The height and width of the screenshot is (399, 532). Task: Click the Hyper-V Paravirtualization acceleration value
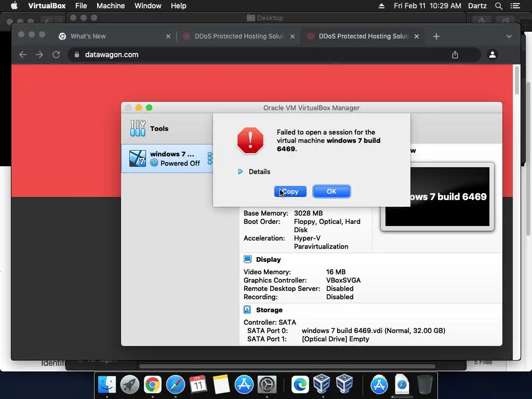321,242
